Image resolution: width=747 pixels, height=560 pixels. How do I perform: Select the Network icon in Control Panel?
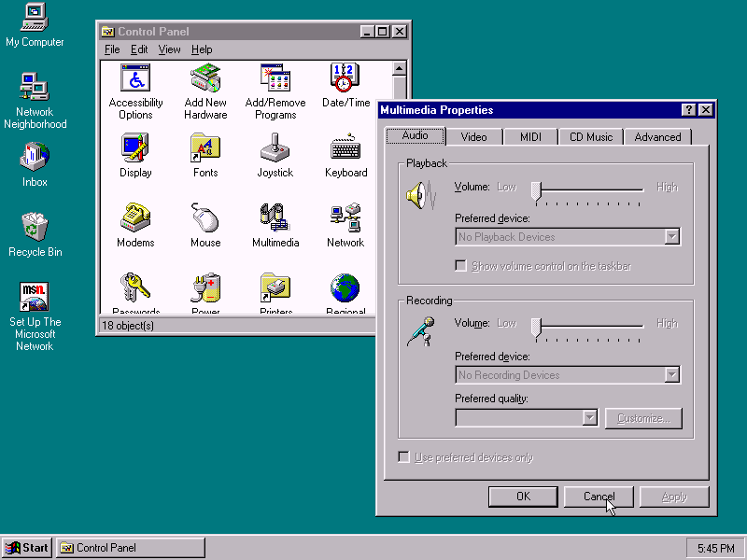click(345, 218)
